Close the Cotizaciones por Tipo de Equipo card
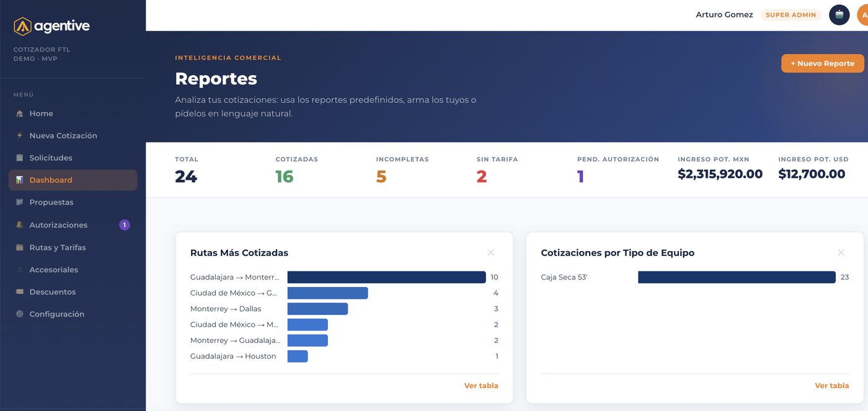 (x=841, y=252)
